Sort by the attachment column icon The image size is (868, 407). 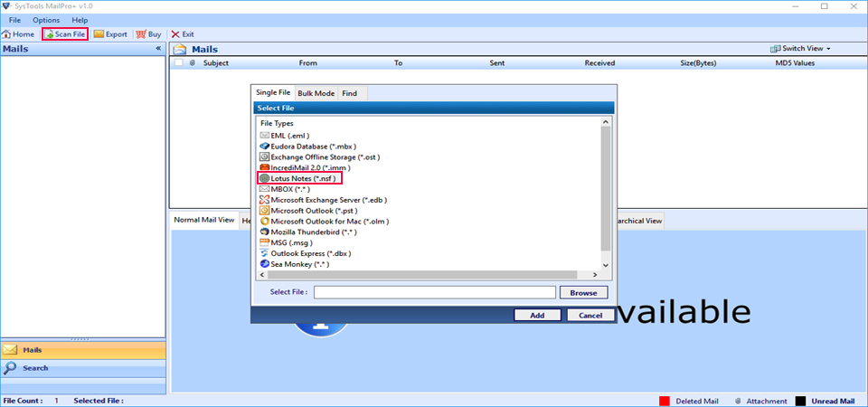click(193, 63)
